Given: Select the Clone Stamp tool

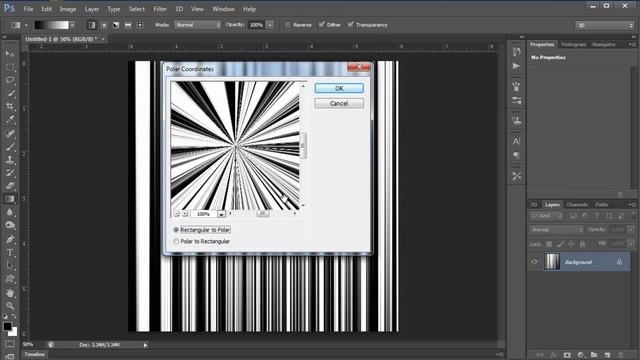Looking at the screenshot, I should tap(10, 160).
